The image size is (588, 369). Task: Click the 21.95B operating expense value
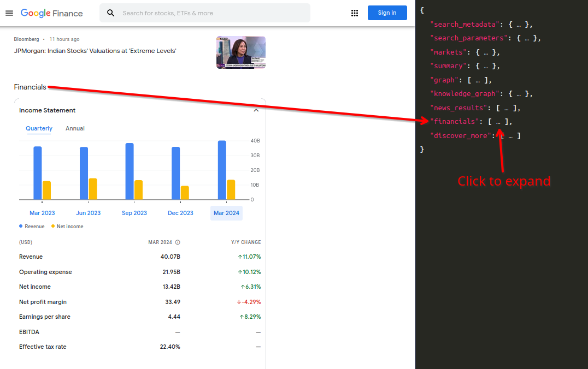172,272
